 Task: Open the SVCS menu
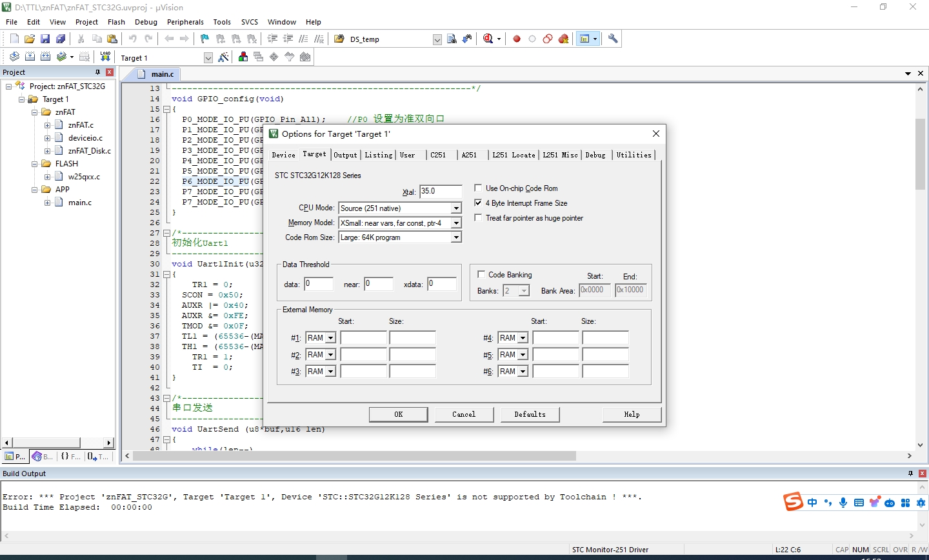coord(249,22)
